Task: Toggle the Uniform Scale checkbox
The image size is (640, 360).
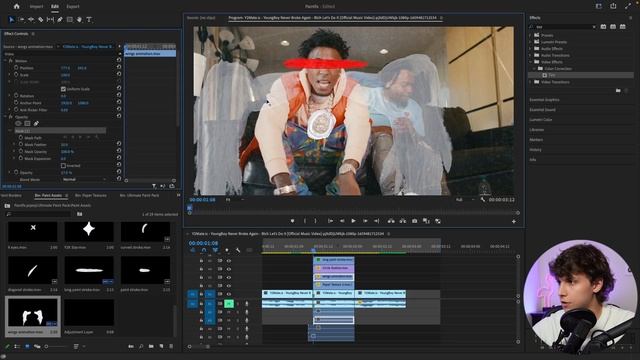Action: (x=63, y=89)
